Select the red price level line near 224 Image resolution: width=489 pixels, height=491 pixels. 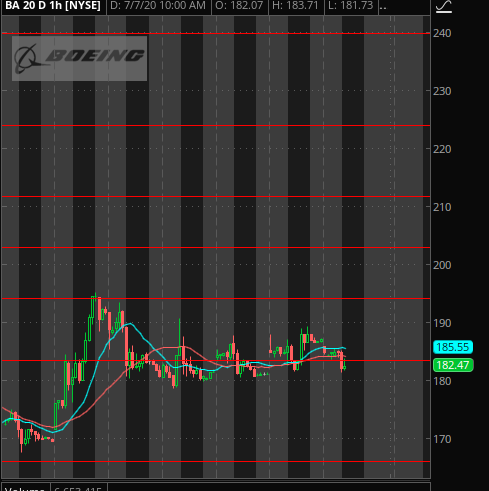coord(216,126)
